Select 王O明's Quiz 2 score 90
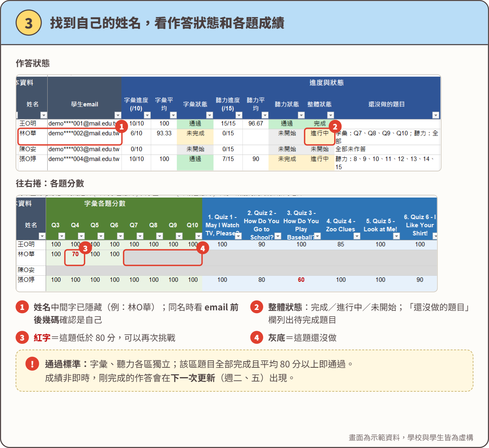Viewport: 489px width, 448px height. tap(262, 244)
